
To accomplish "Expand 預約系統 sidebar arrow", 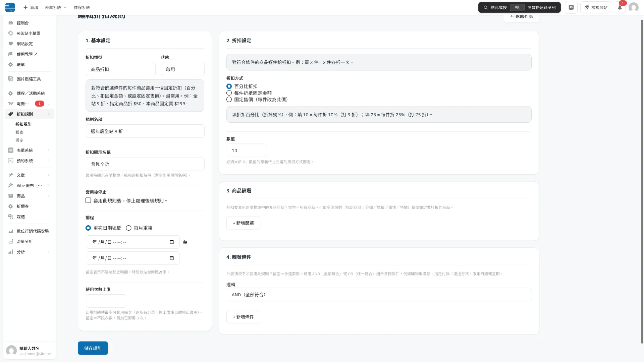I will tap(49, 161).
